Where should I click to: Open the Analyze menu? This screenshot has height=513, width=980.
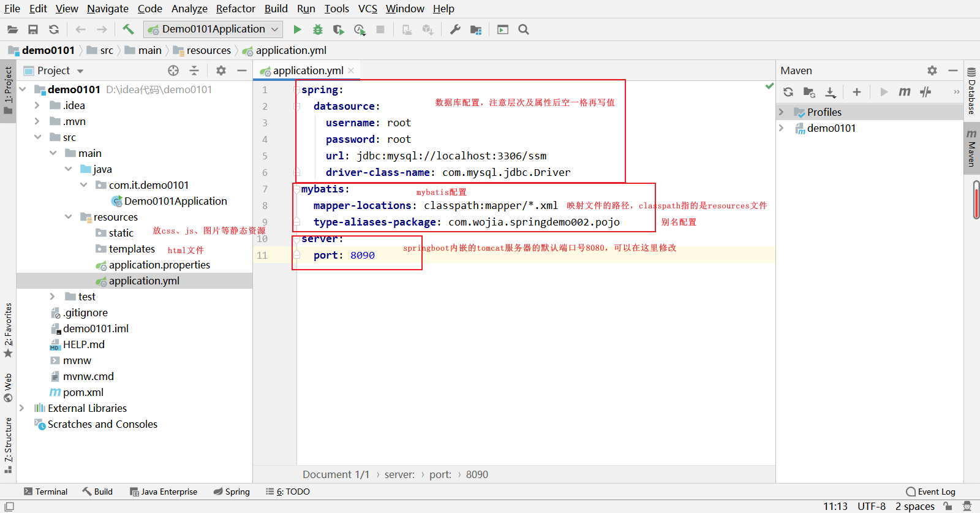[189, 9]
